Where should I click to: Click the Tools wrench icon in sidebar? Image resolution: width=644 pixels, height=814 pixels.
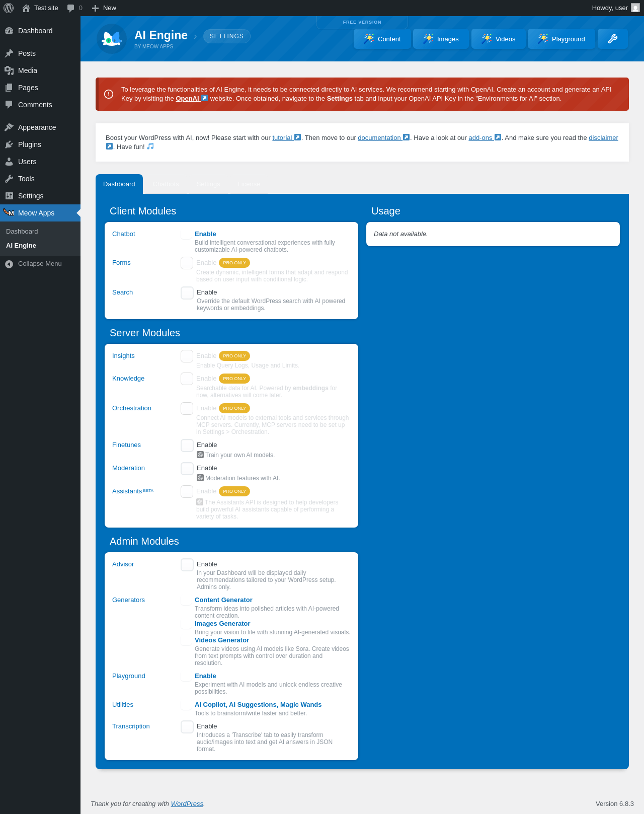pyautogui.click(x=9, y=179)
